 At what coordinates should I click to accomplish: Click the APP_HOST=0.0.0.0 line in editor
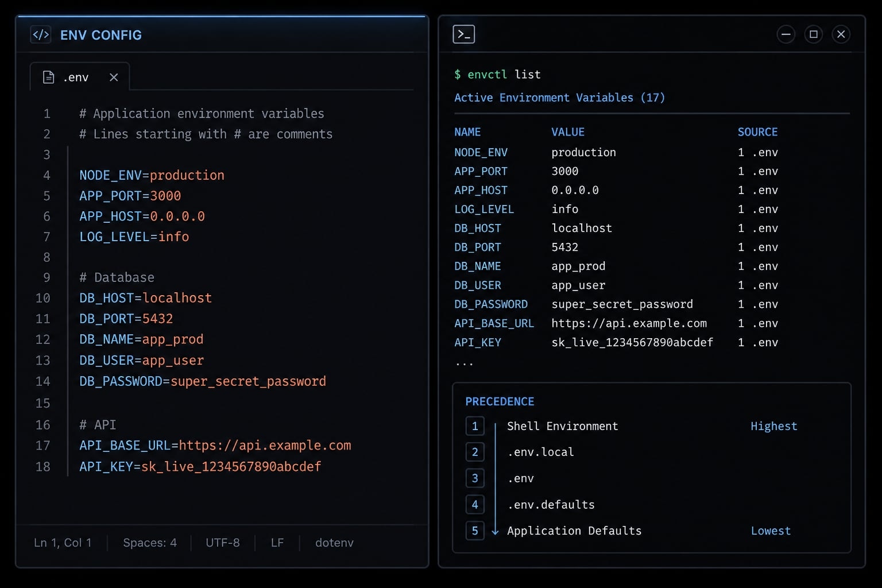(142, 216)
